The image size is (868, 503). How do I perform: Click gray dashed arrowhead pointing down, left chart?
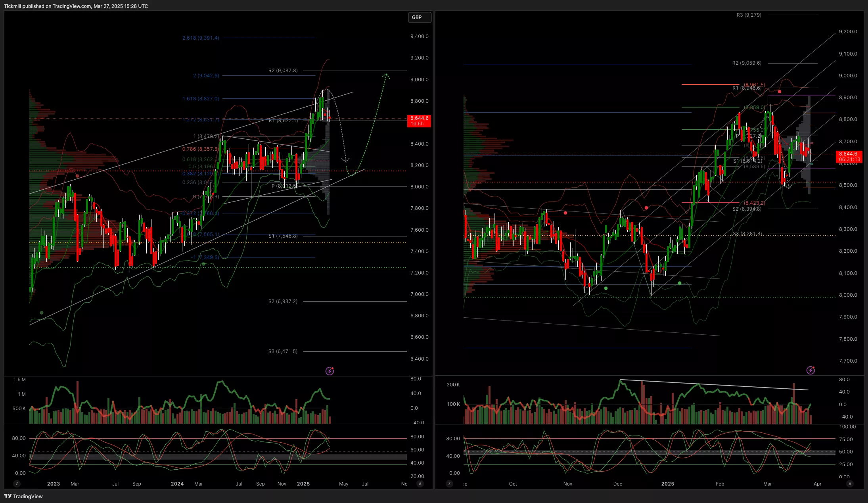[x=346, y=160]
